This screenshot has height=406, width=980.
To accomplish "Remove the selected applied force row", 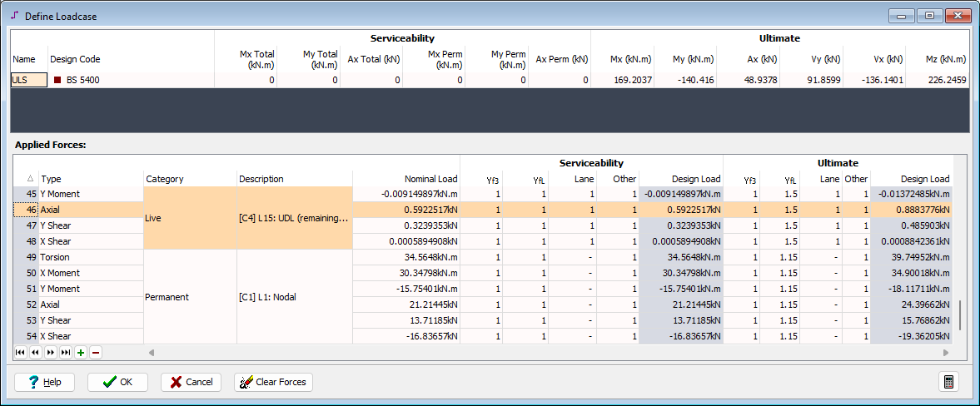I will [x=96, y=353].
